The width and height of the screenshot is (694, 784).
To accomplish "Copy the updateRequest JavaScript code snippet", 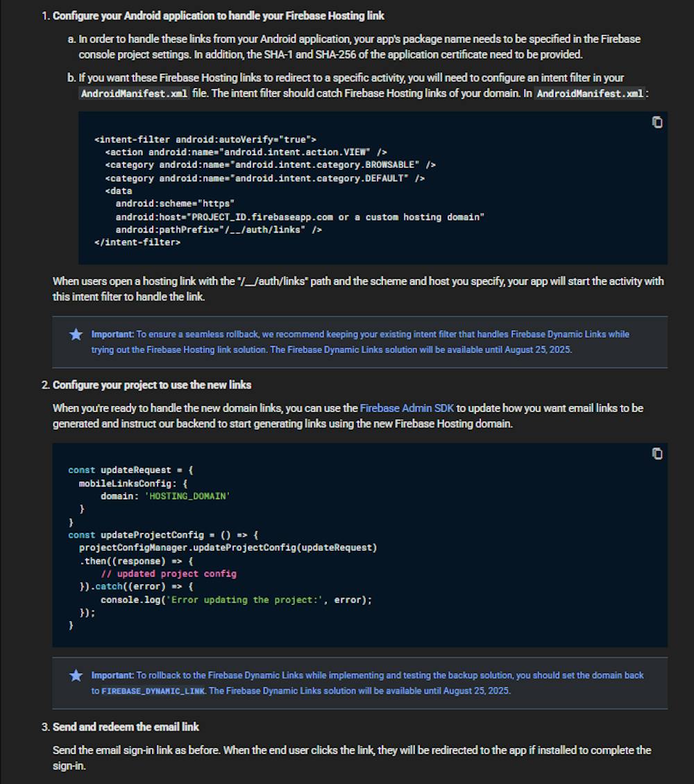I will (657, 454).
